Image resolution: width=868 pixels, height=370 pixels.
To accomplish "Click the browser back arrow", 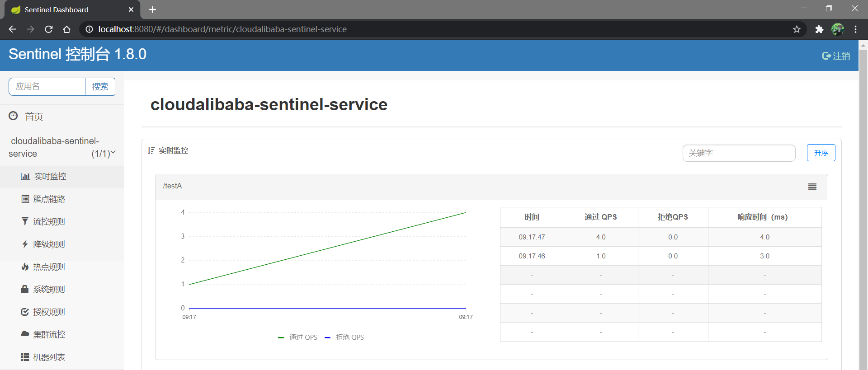I will click(x=12, y=29).
